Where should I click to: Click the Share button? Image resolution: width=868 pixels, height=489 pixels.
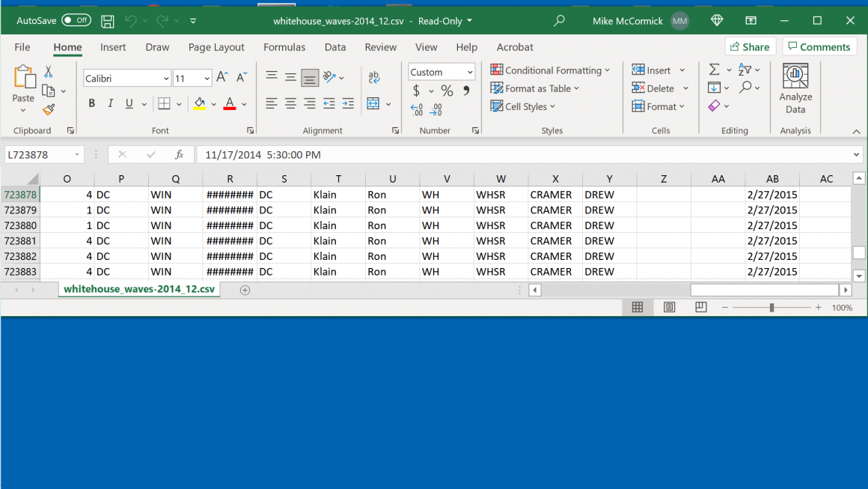click(x=750, y=46)
